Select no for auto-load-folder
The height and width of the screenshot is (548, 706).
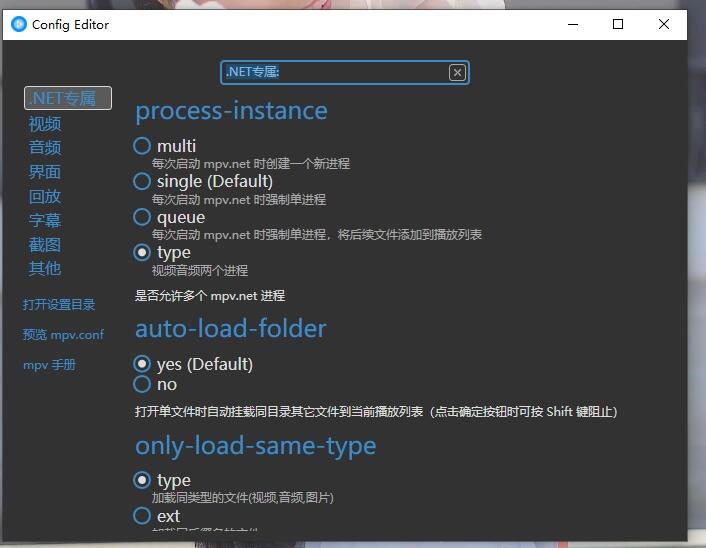click(142, 384)
